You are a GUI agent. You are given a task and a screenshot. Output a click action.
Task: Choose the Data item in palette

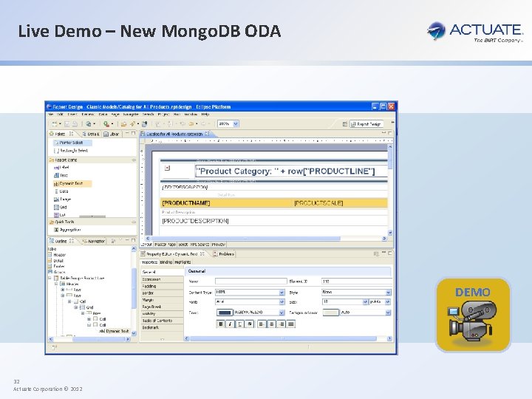click(61, 191)
